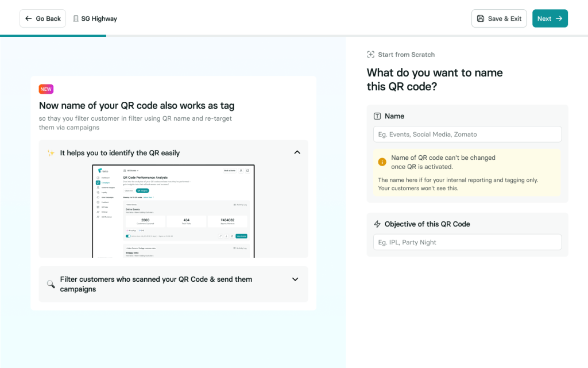Click the Start from Scratch scan icon

[371, 55]
